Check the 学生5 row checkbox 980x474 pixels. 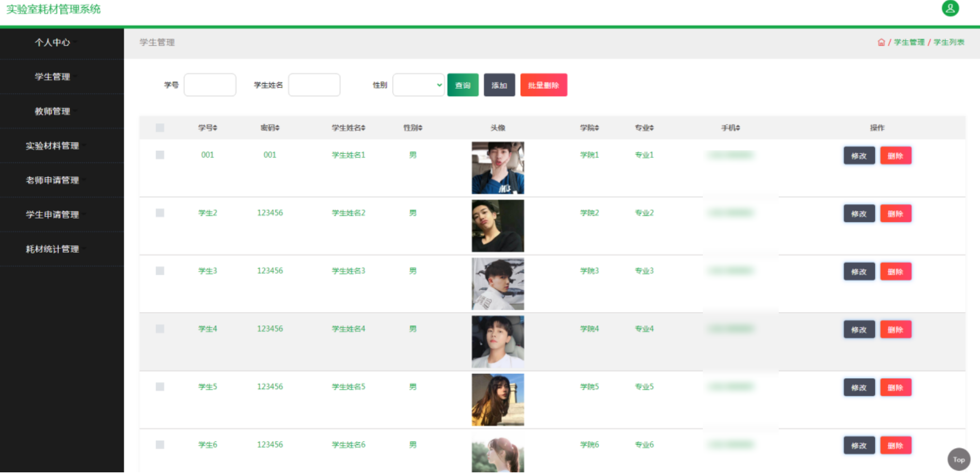click(x=160, y=387)
